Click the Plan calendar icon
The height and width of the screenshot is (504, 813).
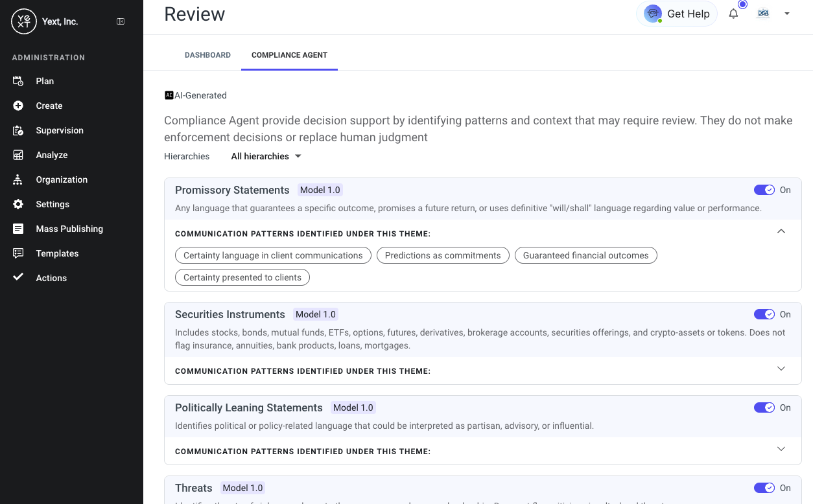tap(18, 81)
